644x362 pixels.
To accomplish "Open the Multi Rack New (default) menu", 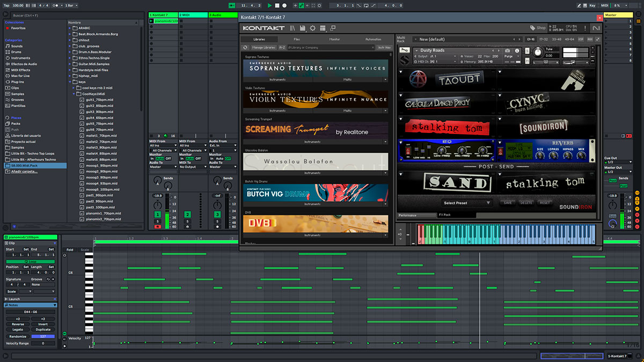I will 467,39.
